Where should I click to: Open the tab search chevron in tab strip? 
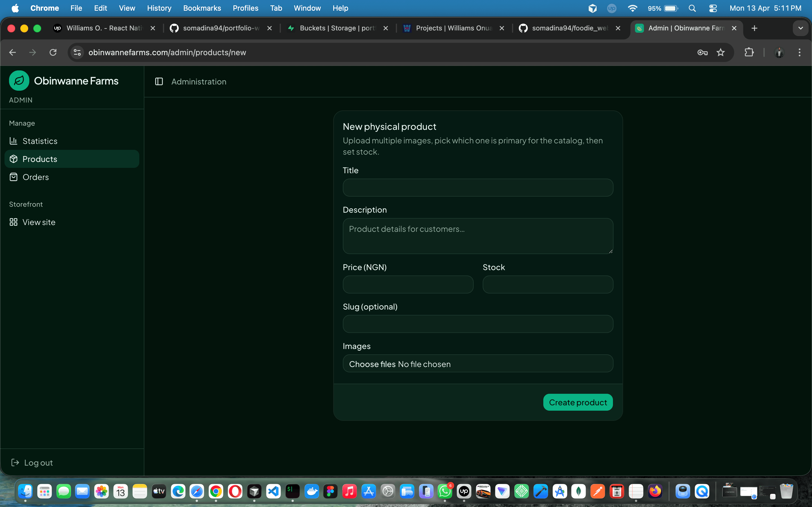pyautogui.click(x=801, y=28)
